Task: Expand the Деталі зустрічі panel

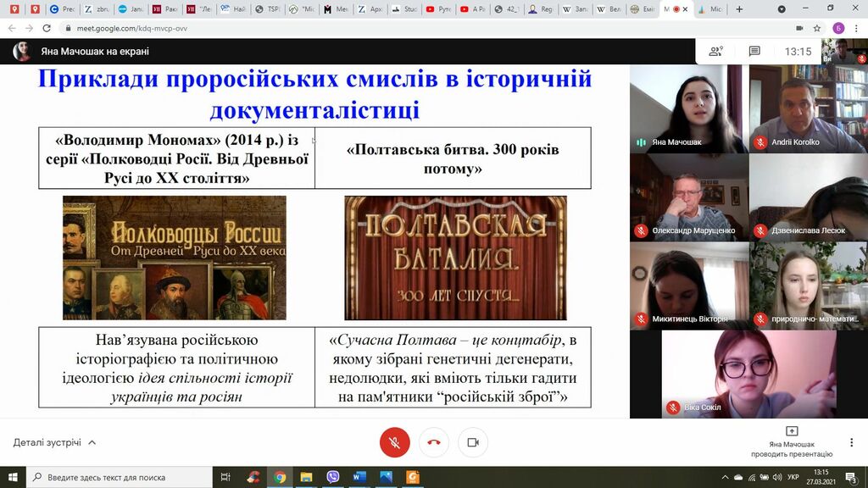Action: tap(54, 442)
